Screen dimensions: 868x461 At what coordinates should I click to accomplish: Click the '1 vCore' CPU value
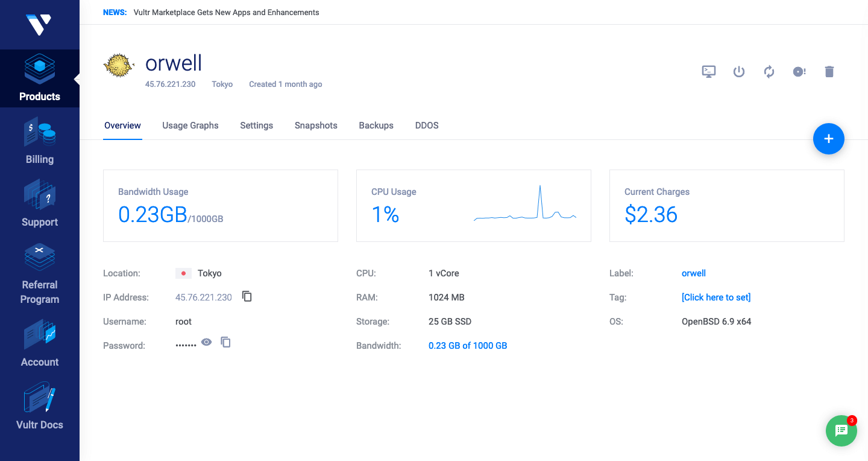pos(444,273)
